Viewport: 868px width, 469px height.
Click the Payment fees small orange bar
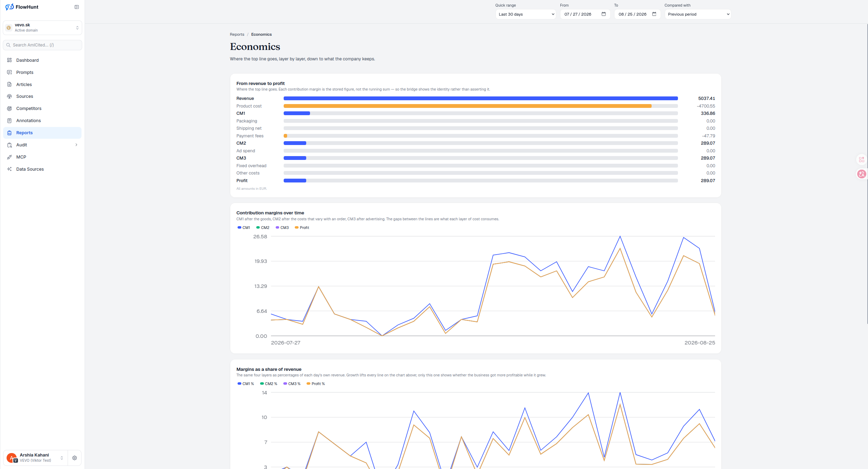pos(285,136)
